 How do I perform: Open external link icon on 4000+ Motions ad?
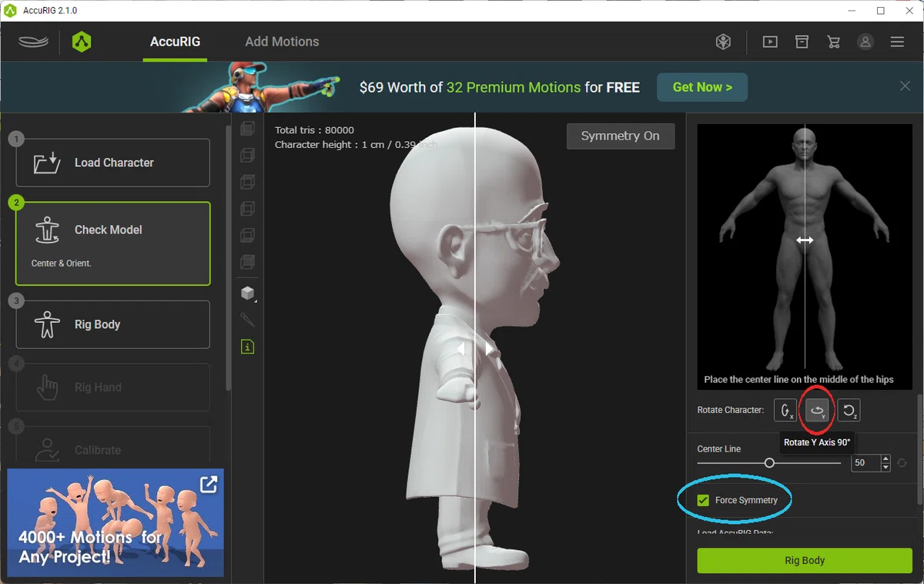coord(208,485)
